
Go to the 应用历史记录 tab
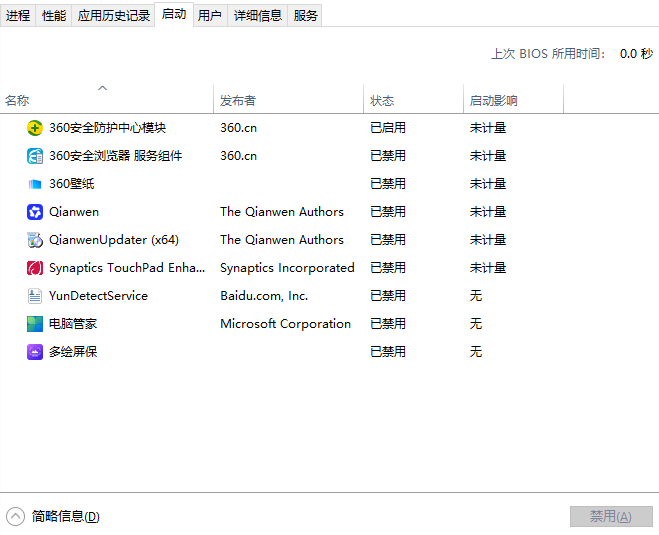tap(113, 16)
